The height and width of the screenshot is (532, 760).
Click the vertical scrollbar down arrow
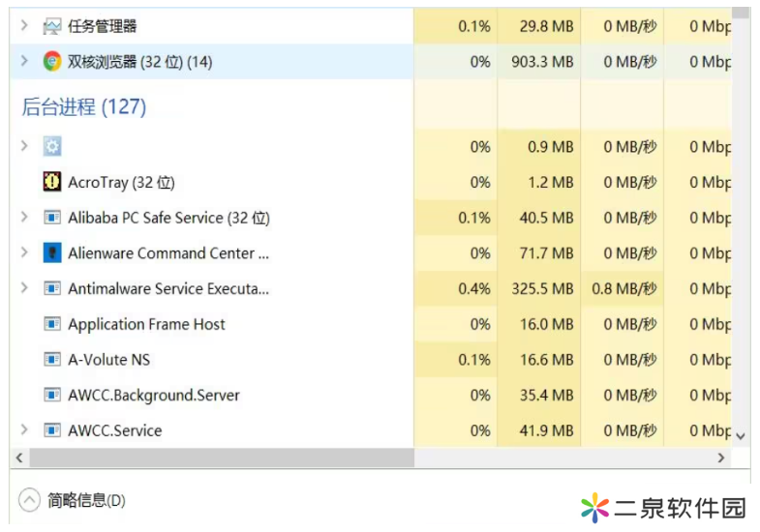[740, 436]
